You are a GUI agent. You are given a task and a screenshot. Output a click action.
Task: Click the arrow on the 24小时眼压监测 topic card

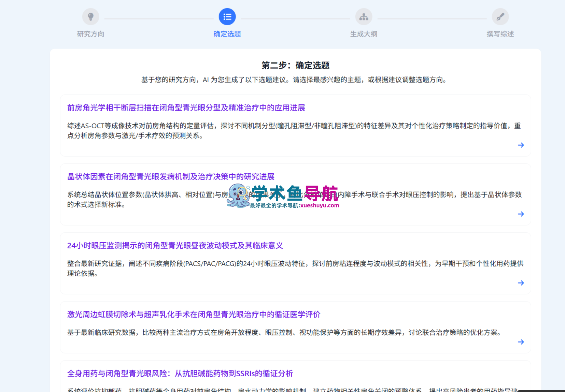point(521,283)
